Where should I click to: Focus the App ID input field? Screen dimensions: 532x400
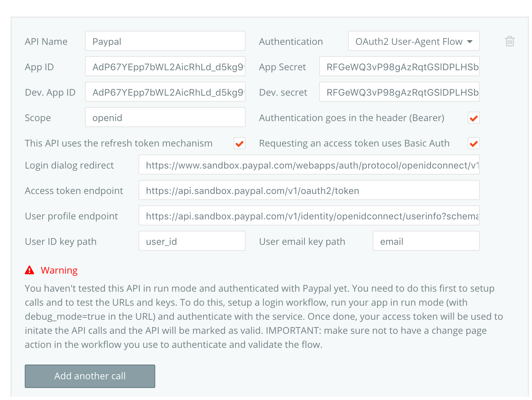coord(165,67)
